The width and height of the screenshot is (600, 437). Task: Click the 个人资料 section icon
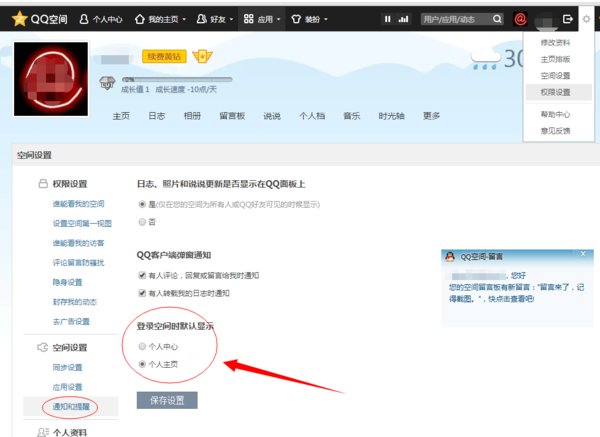tap(43, 432)
